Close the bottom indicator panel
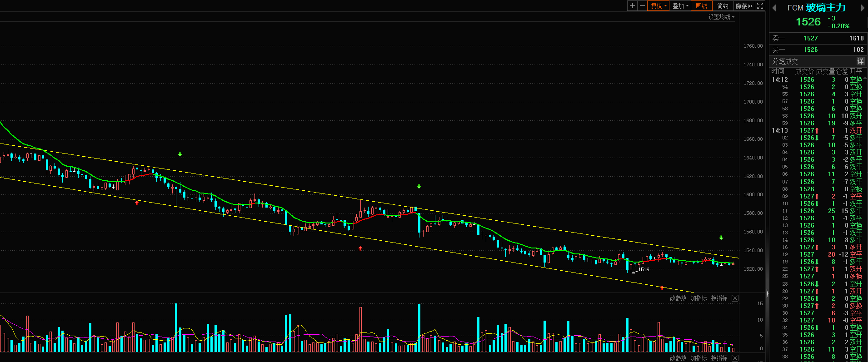Viewport: 868px width, 362px height. [735, 358]
